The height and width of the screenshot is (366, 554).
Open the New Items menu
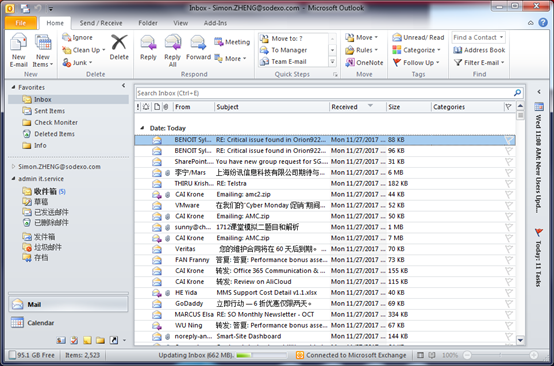pos(43,50)
